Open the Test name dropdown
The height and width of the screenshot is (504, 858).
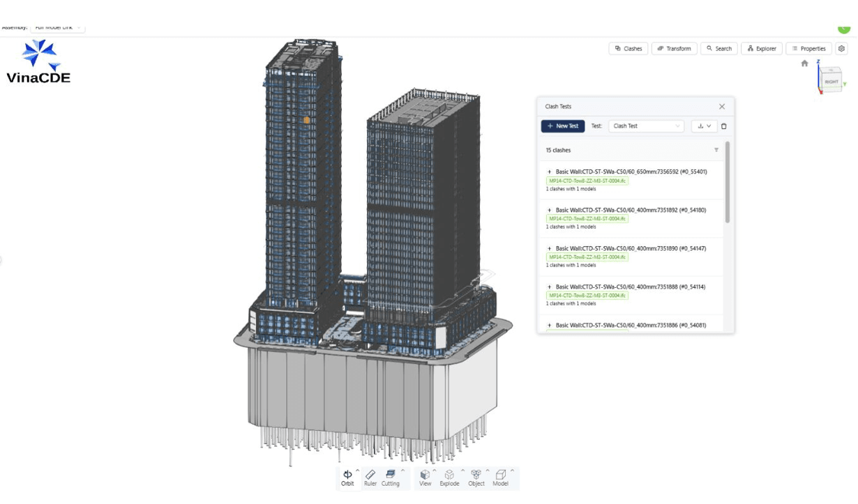[646, 126]
